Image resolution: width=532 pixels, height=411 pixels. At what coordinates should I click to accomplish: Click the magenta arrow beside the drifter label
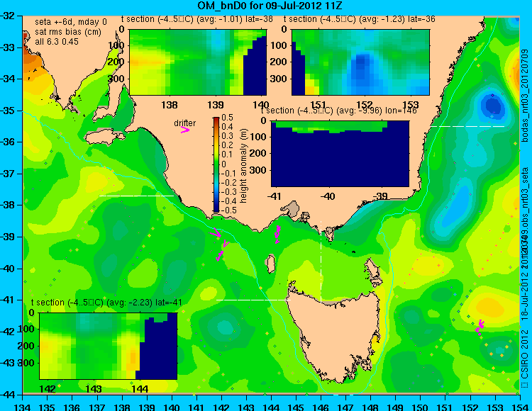click(x=185, y=130)
